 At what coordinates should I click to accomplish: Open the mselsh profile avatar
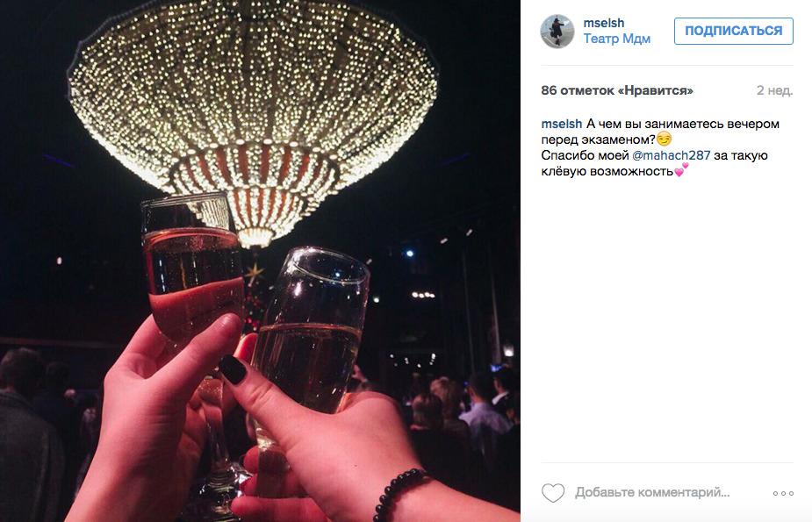[x=557, y=31]
